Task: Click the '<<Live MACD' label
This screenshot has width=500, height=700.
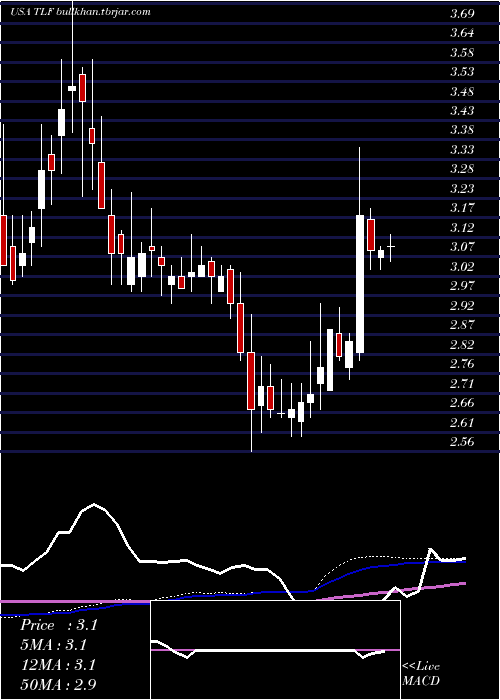Action: point(421,674)
